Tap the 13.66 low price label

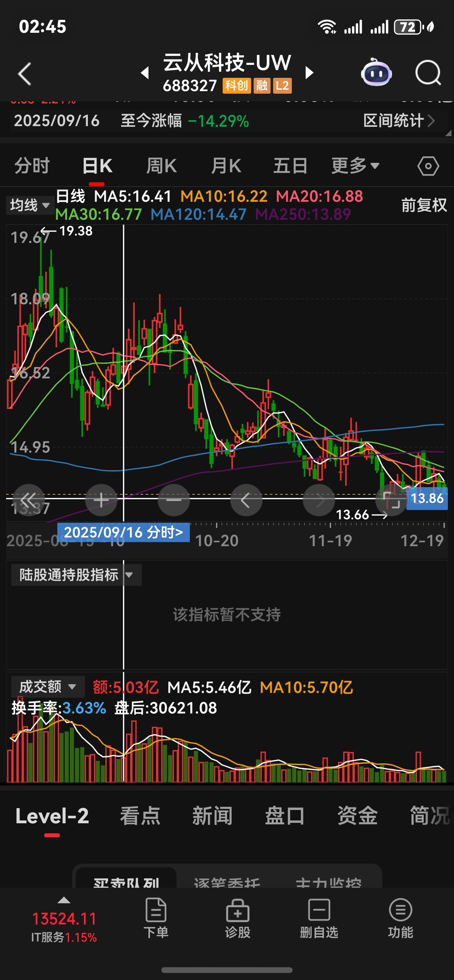click(x=352, y=515)
